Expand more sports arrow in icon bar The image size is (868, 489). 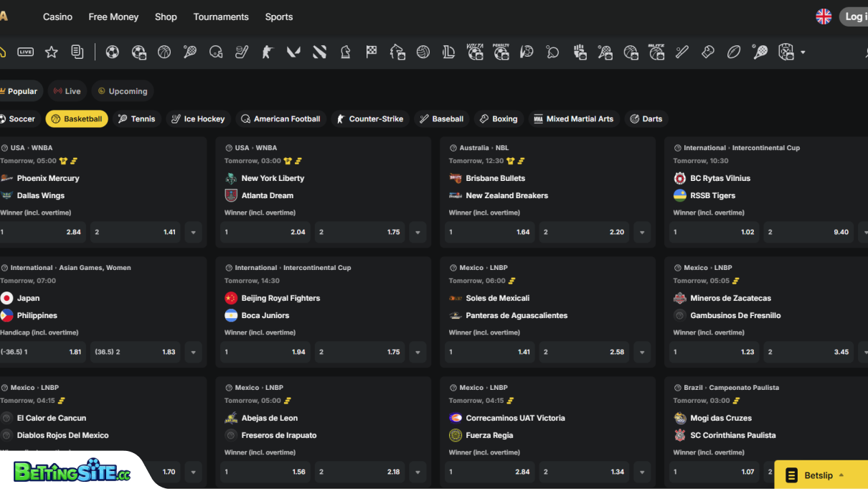803,52
